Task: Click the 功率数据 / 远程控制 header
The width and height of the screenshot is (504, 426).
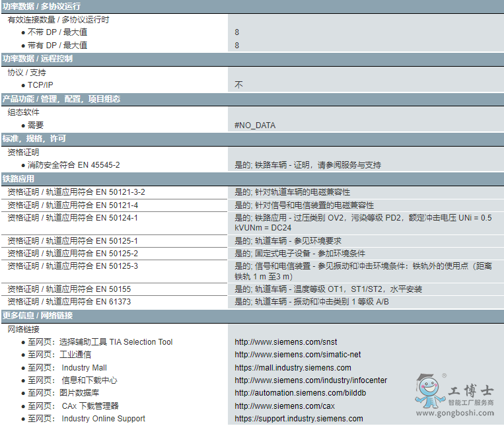Action: pos(38,59)
